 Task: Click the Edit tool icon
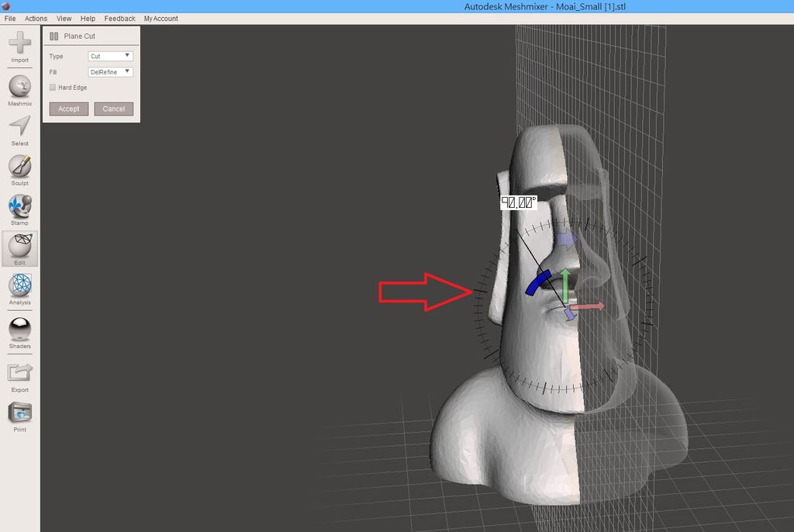pos(19,247)
